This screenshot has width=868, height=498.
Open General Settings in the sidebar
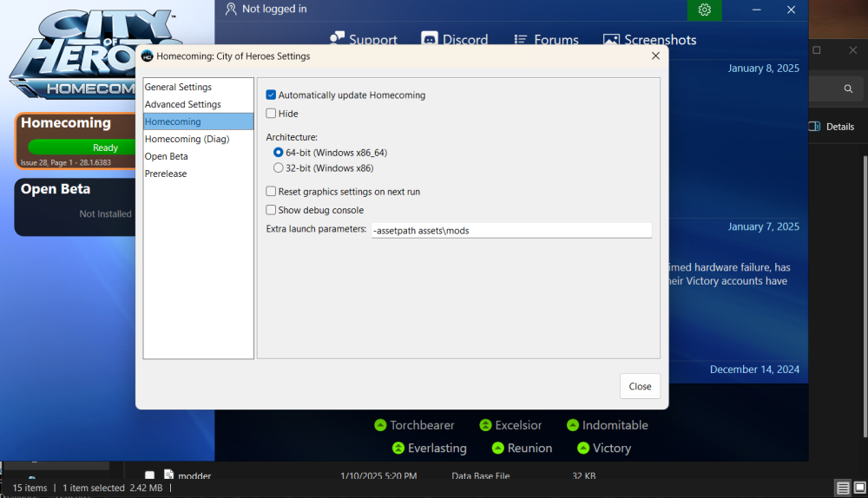[x=178, y=87]
